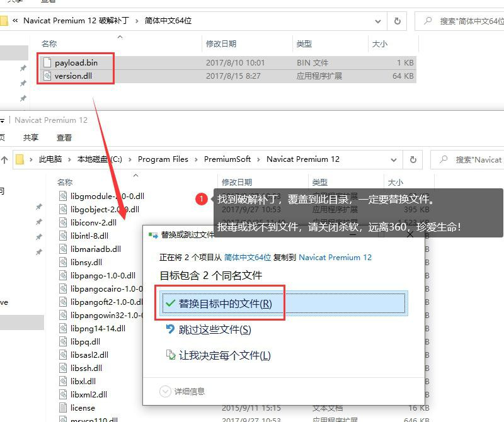Sort top window by 类型 column
Viewport: 504px width, 422px height.
[x=304, y=43]
